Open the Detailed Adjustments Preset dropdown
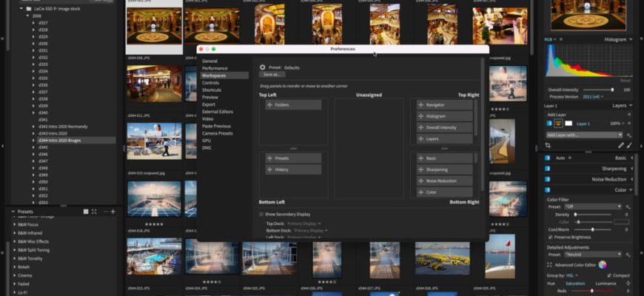 [x=593, y=255]
